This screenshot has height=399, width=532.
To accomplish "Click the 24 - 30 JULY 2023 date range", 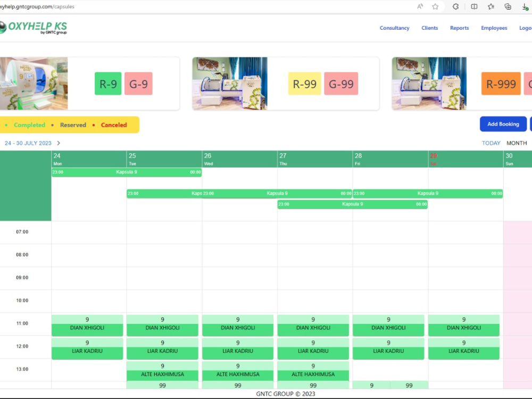I will pyautogui.click(x=28, y=143).
